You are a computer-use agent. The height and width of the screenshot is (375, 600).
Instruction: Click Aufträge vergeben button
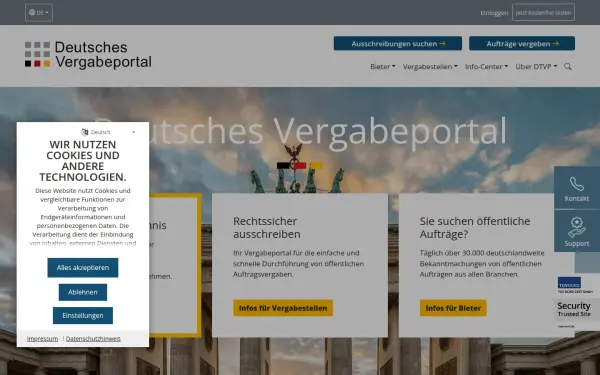[x=522, y=44]
